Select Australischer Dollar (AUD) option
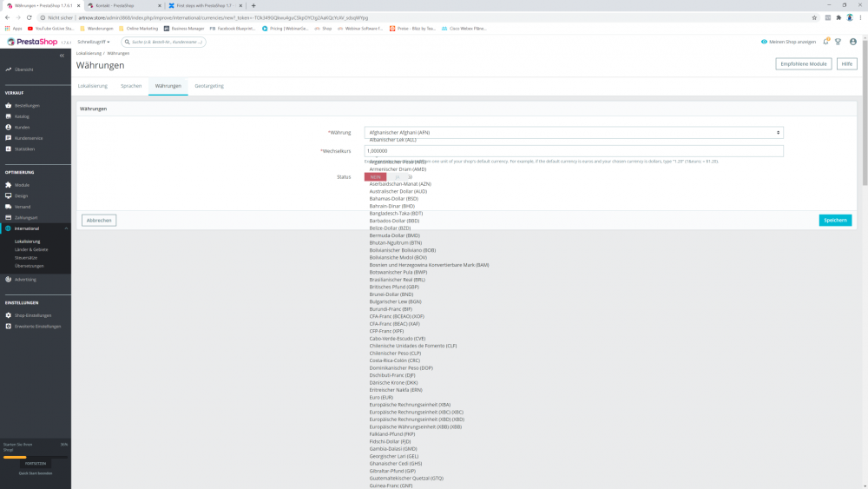Image resolution: width=868 pixels, height=489 pixels. [x=398, y=191]
